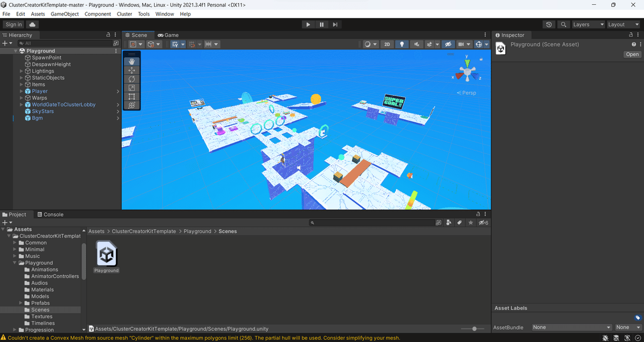Click the Sign in button
Screen dimensions: 644x342
13,24
